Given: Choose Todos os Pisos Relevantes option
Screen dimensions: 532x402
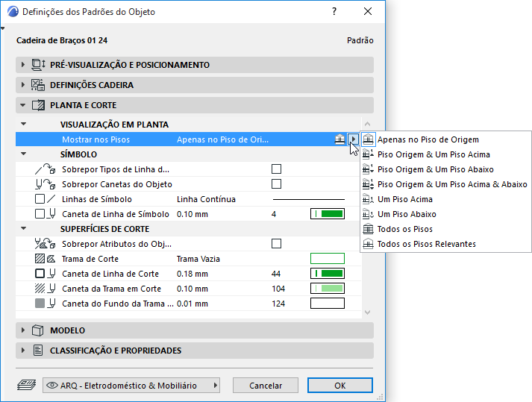Looking at the screenshot, I should coord(446,244).
